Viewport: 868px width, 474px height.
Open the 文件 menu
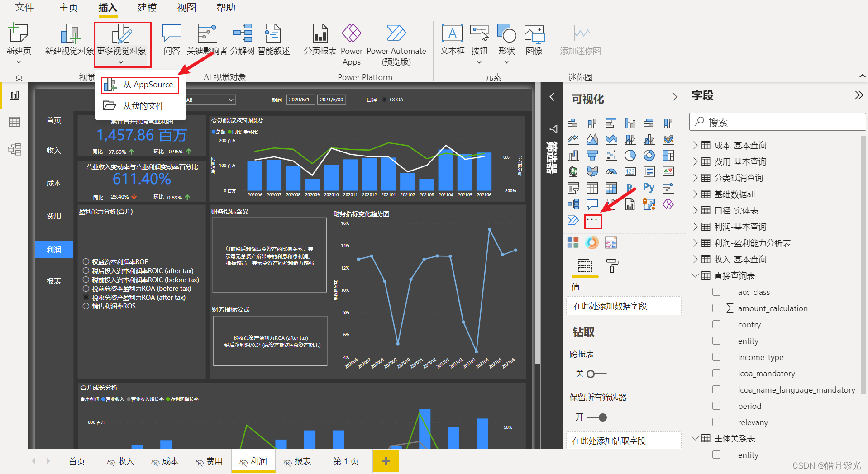(x=24, y=8)
